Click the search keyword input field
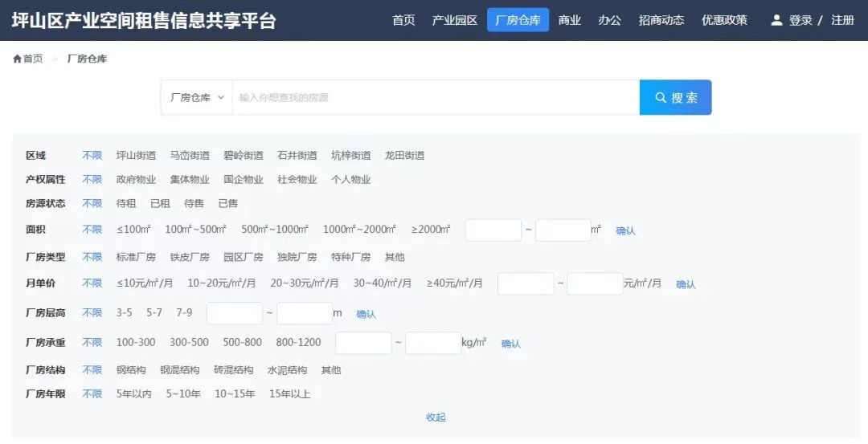The height and width of the screenshot is (444, 868). pyautogui.click(x=434, y=97)
